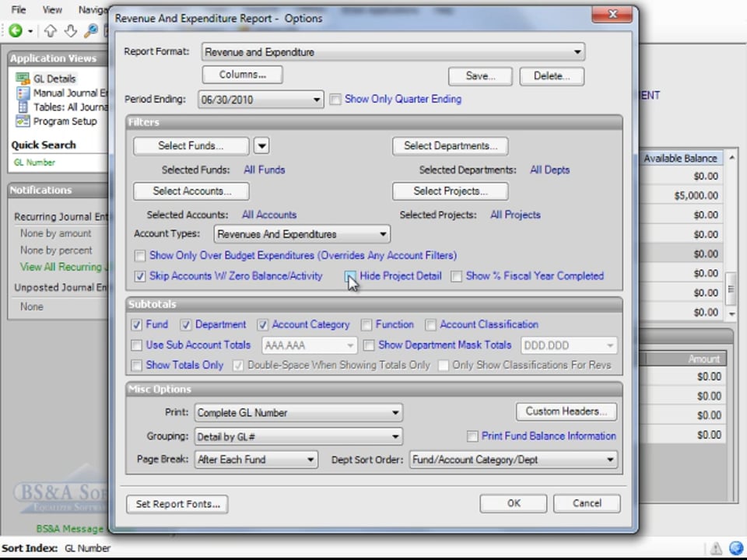Click the warning icon in status bar
747x560 pixels.
tap(716, 548)
